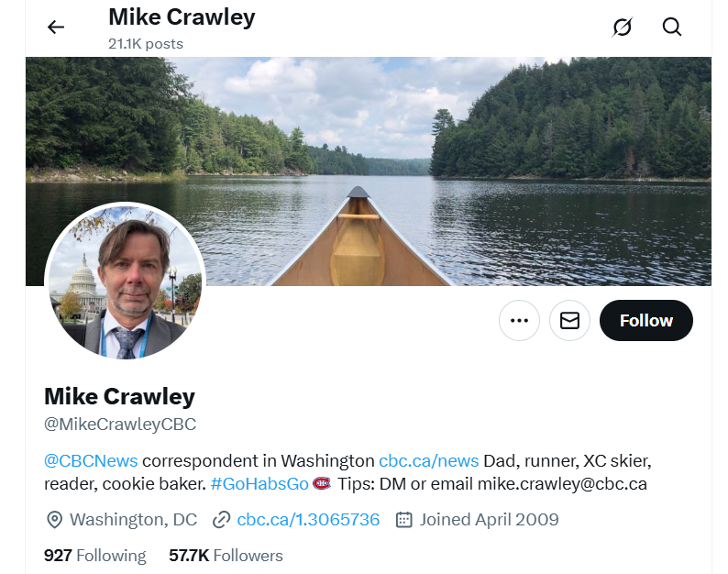
Task: Open the cbc.ca/1.3065736 website link
Action: click(x=308, y=520)
